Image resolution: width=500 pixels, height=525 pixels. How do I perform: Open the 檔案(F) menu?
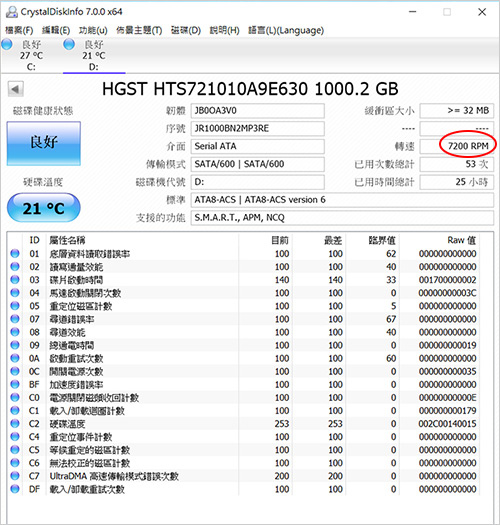pyautogui.click(x=19, y=30)
